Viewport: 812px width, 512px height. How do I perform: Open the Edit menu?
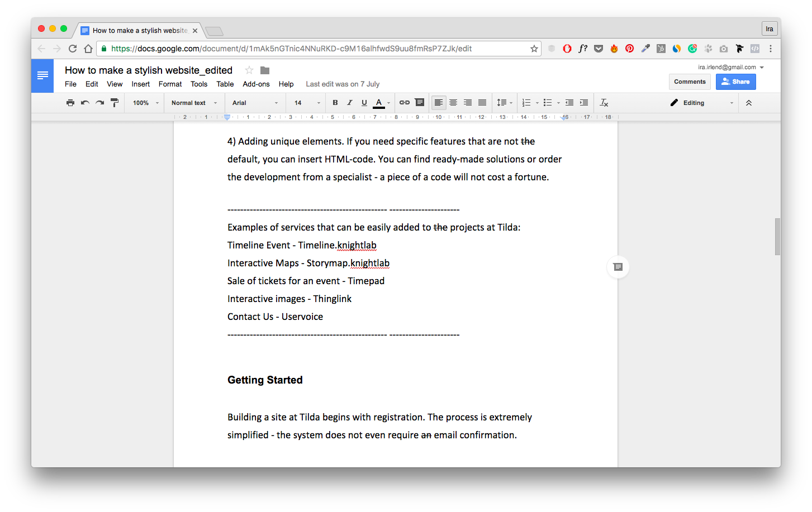pos(92,84)
